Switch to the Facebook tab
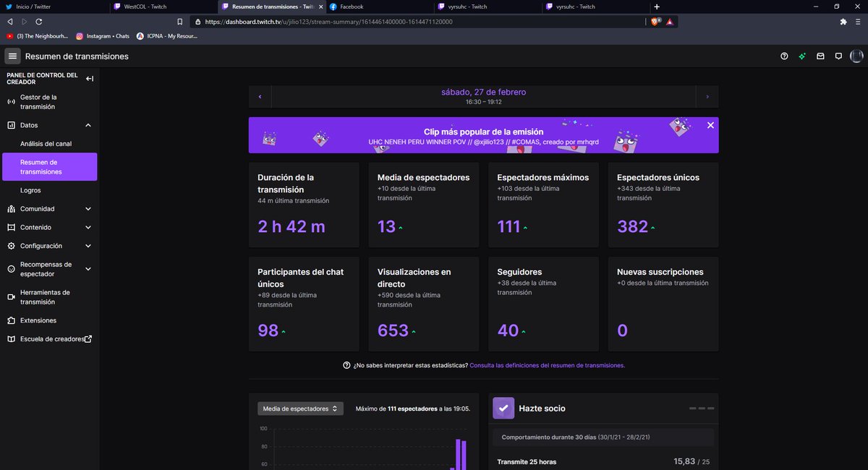The width and height of the screenshot is (868, 470). (x=380, y=7)
